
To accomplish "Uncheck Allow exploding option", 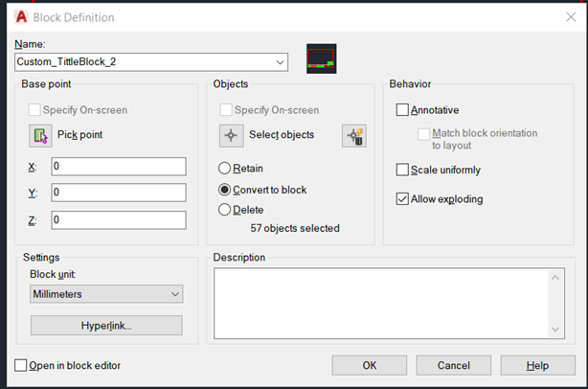I will (402, 199).
